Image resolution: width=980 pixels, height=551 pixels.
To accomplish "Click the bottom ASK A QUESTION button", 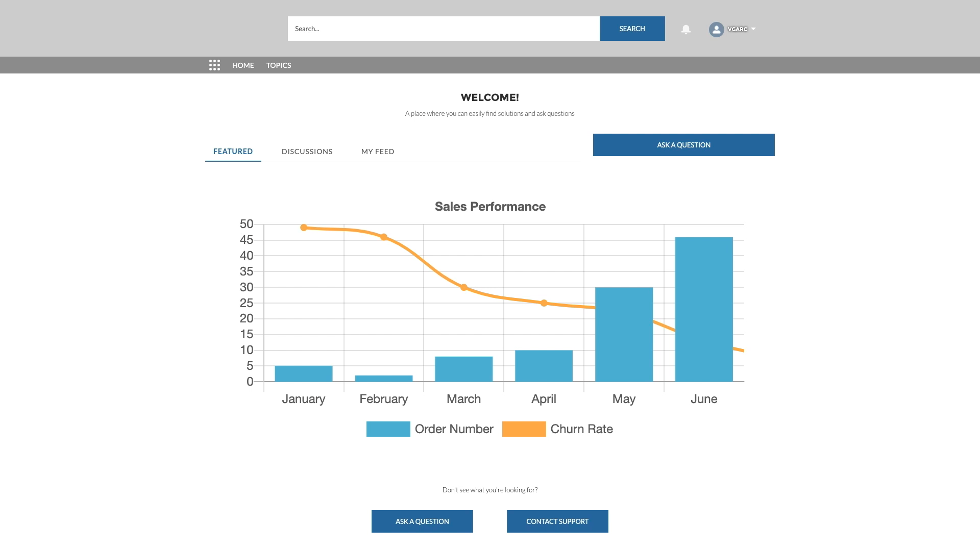I will pos(422,521).
